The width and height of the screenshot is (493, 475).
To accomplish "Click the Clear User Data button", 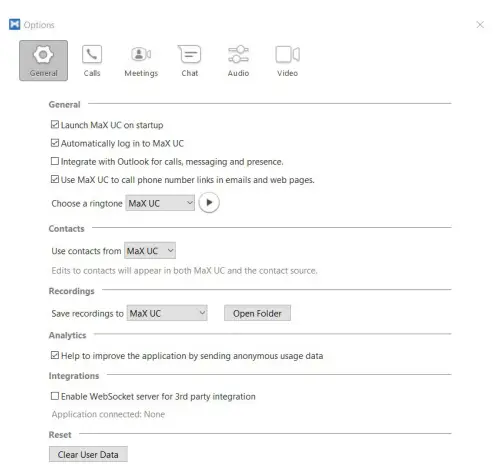I will click(x=88, y=454).
